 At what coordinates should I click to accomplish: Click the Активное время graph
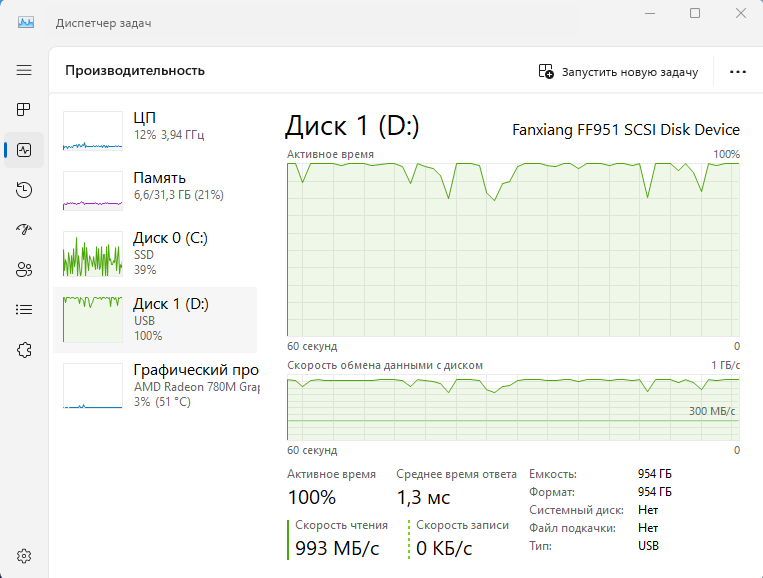(513, 250)
